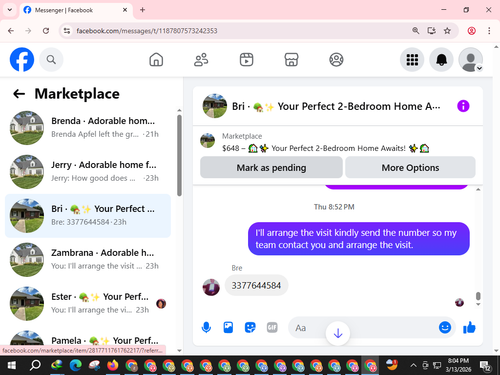This screenshot has width=500, height=375.
Task: Click the Thu 8:52 PM timestamp
Action: (334, 207)
